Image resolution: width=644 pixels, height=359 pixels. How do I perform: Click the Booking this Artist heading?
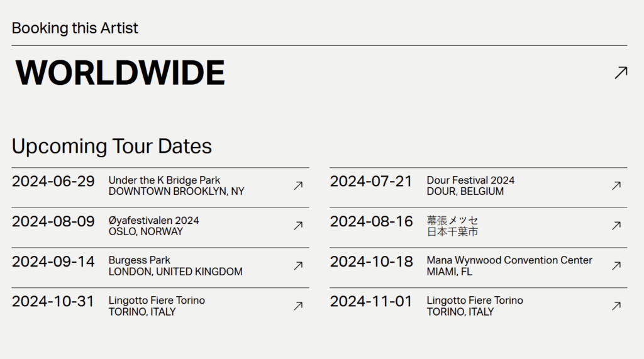tap(75, 28)
